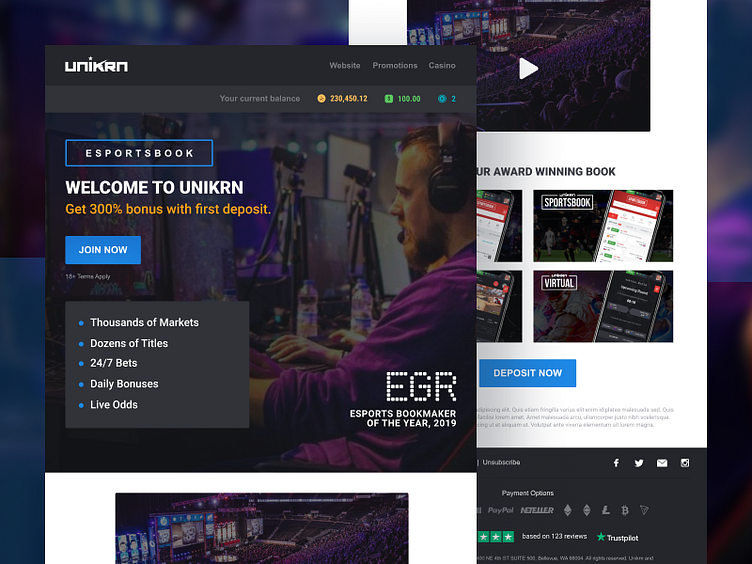This screenshot has height=564, width=752.
Task: Open the Website nav link
Action: pyautogui.click(x=344, y=65)
